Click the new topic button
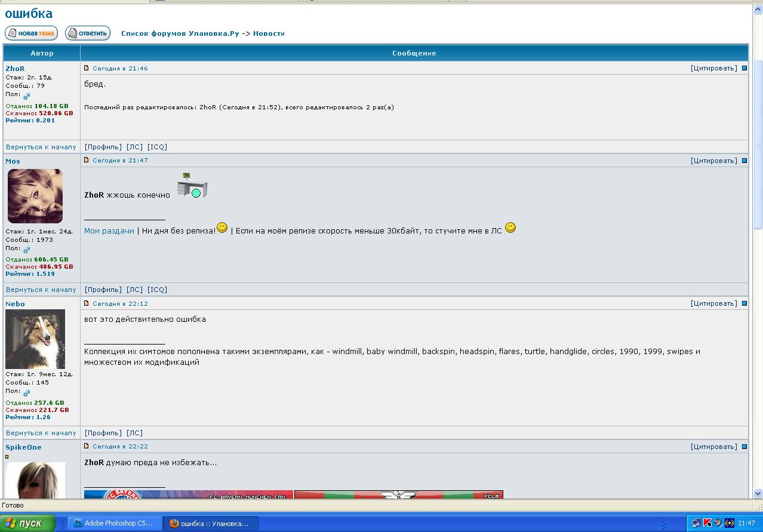Viewport: 763px width, 532px height. click(31, 33)
